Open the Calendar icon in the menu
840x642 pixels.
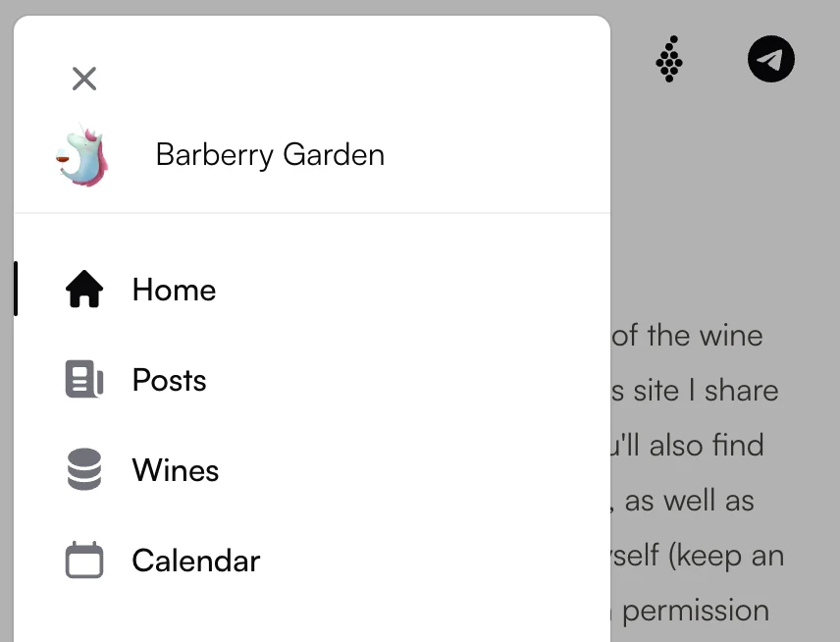pyautogui.click(x=83, y=560)
